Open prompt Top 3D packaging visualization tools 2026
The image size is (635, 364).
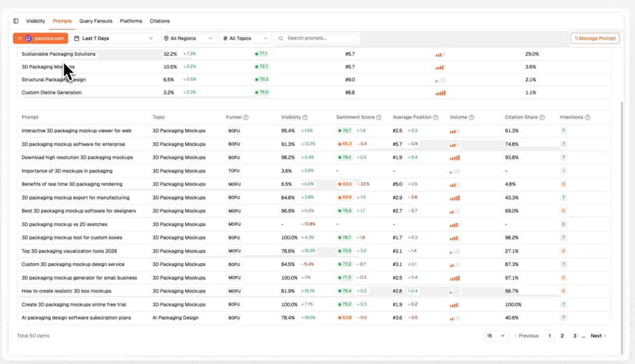tap(69, 251)
